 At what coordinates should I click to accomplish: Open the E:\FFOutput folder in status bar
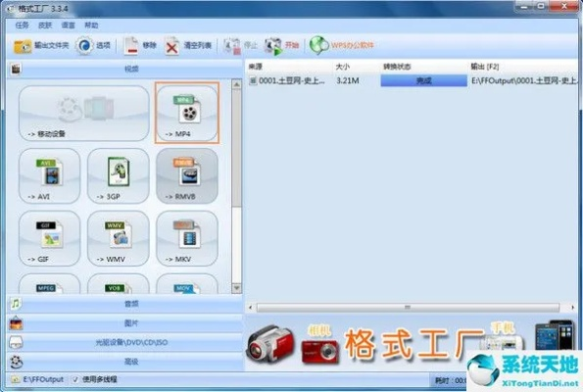tap(37, 379)
